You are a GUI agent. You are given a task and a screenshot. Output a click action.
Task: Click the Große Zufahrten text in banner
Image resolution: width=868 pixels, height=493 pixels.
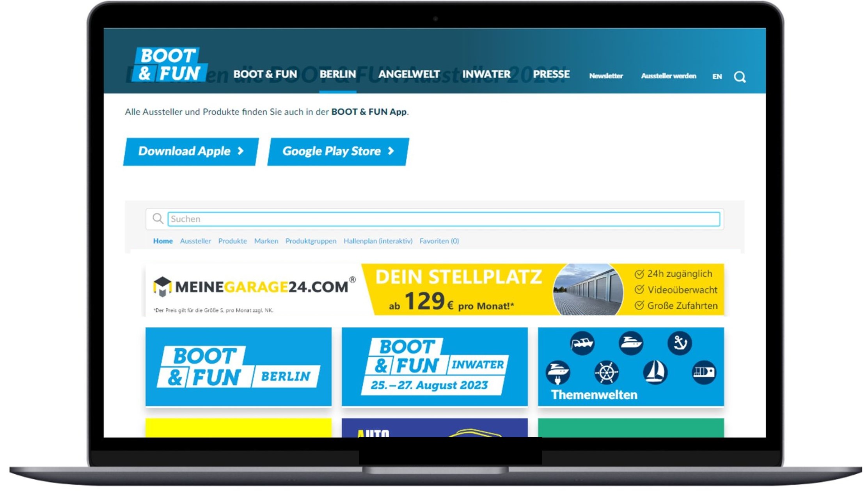[x=682, y=306]
